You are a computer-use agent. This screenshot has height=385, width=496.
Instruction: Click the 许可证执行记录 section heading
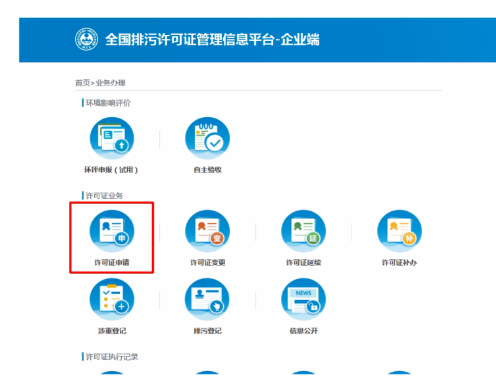[112, 357]
